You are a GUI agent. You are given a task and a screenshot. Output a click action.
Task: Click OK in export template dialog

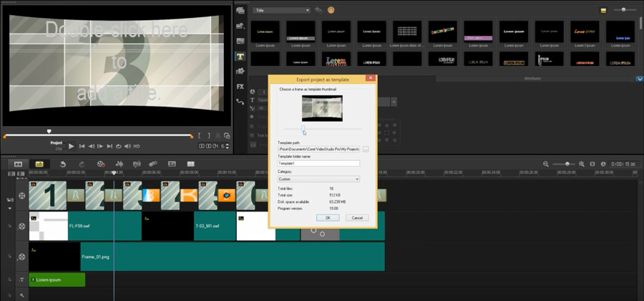pyautogui.click(x=328, y=217)
